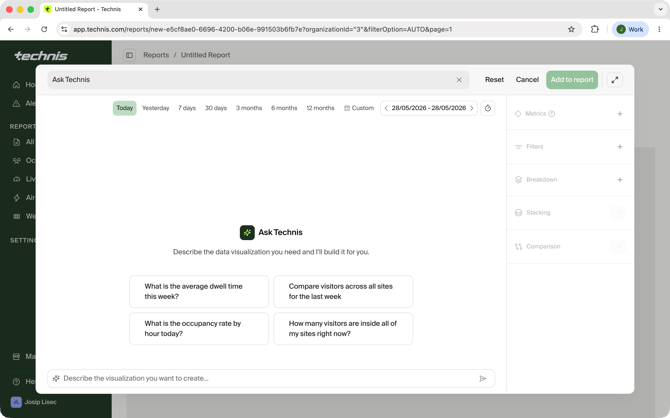Select the 30 days range
The width and height of the screenshot is (670, 418).
(x=216, y=108)
